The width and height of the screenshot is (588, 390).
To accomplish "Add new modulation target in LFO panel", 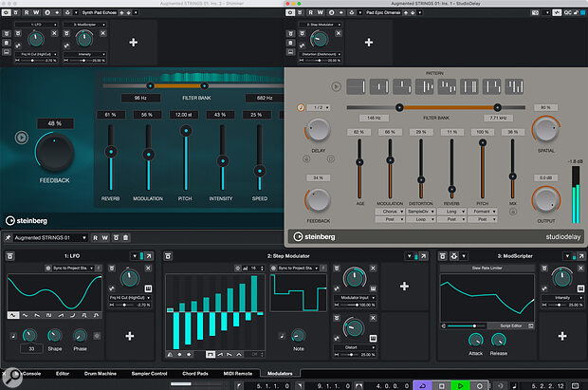I will coord(130,336).
